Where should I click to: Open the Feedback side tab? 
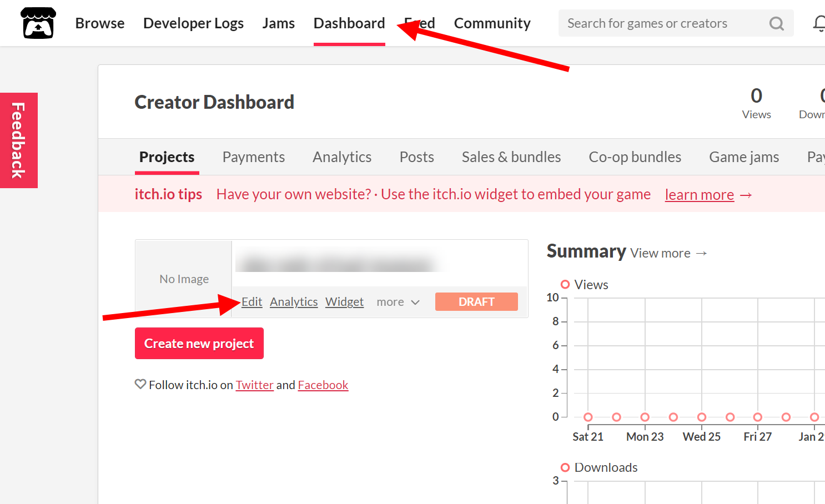coord(19,140)
